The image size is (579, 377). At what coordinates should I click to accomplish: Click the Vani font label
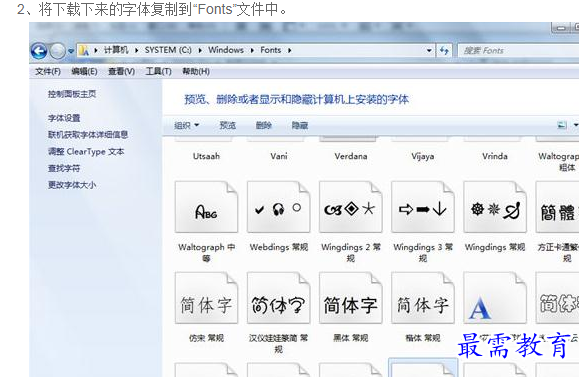tap(279, 156)
